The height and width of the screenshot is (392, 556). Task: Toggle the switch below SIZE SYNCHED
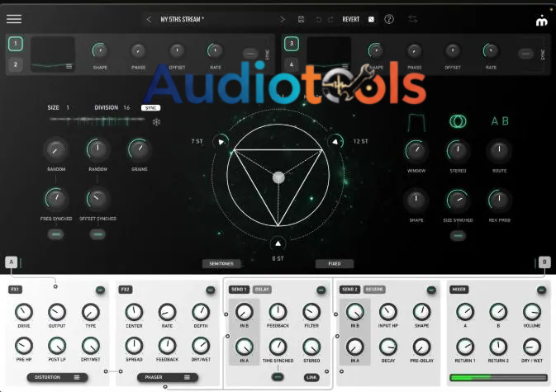click(x=458, y=236)
